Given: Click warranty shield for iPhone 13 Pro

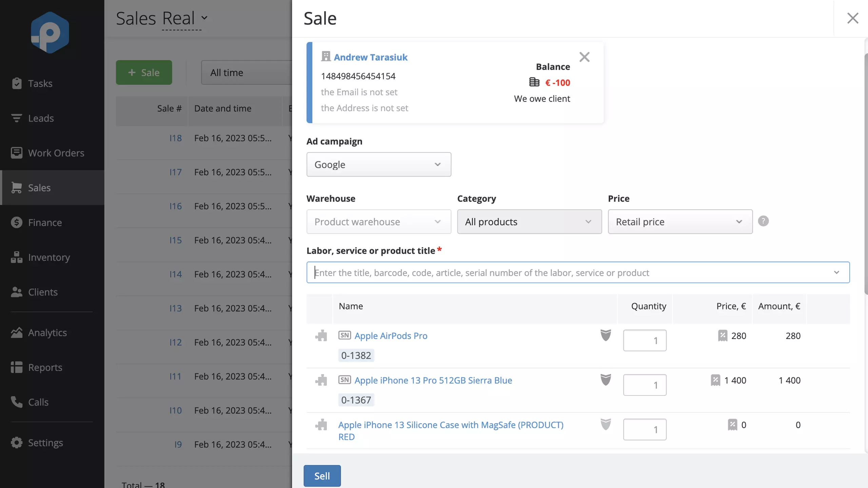Looking at the screenshot, I should coord(606,380).
